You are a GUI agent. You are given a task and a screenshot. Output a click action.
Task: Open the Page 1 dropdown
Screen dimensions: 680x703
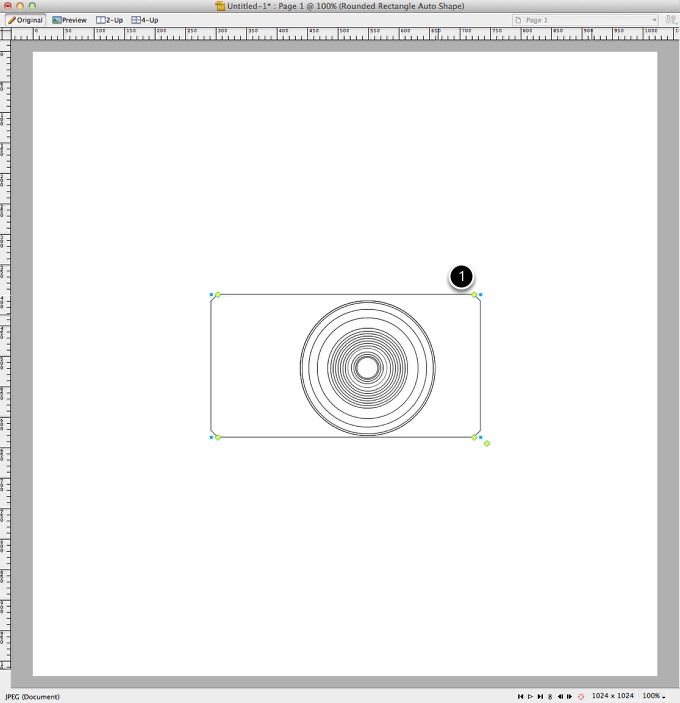[585, 20]
